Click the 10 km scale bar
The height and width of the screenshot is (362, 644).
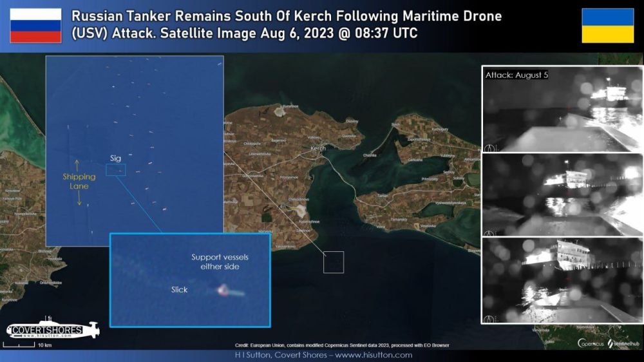click(x=19, y=345)
